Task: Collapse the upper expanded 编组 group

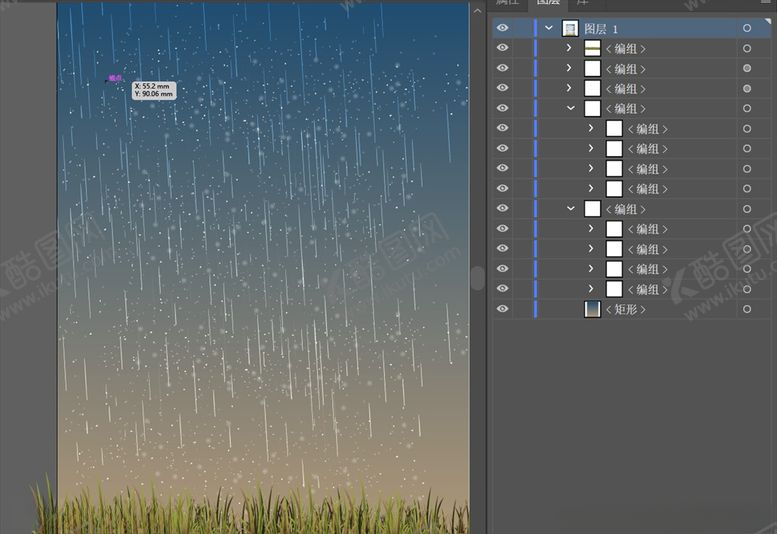Action: [x=570, y=109]
